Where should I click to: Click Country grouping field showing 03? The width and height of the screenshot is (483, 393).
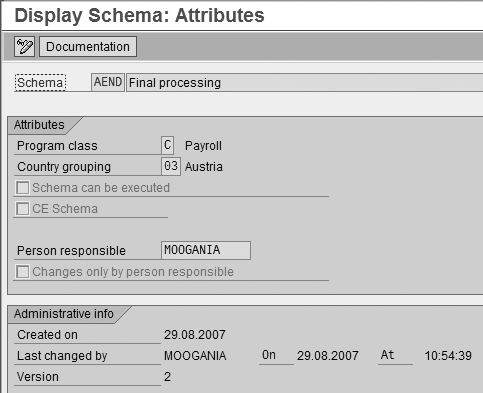tap(171, 166)
